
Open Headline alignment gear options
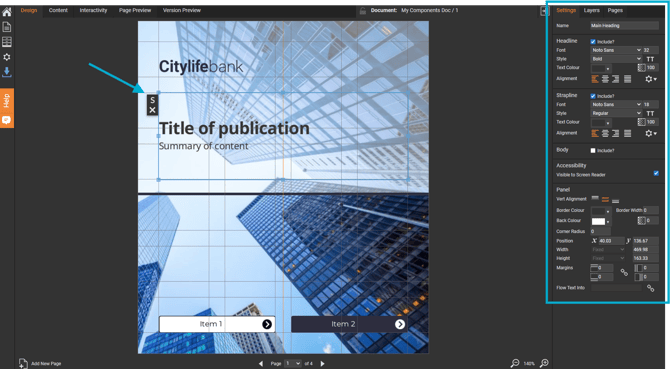[x=651, y=79]
